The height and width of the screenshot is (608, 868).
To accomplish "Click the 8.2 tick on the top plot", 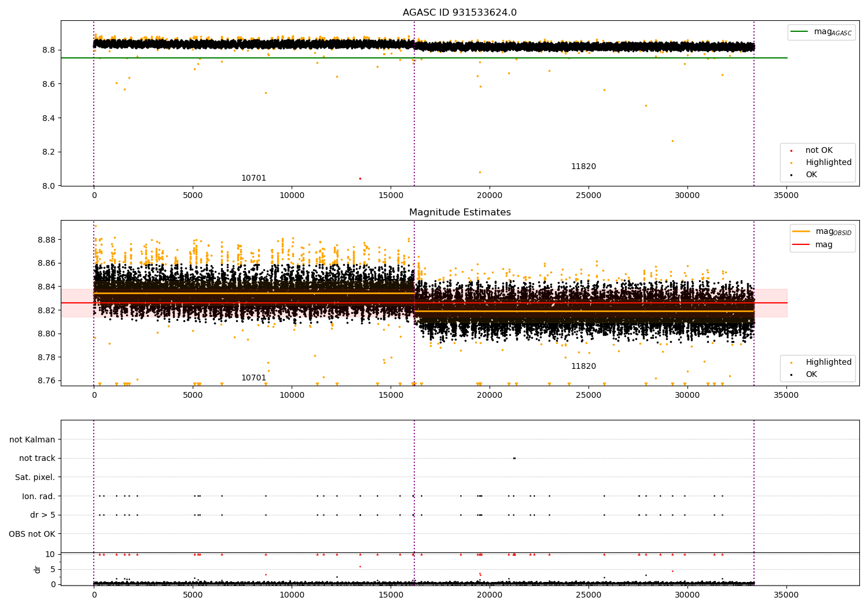I will coord(49,152).
